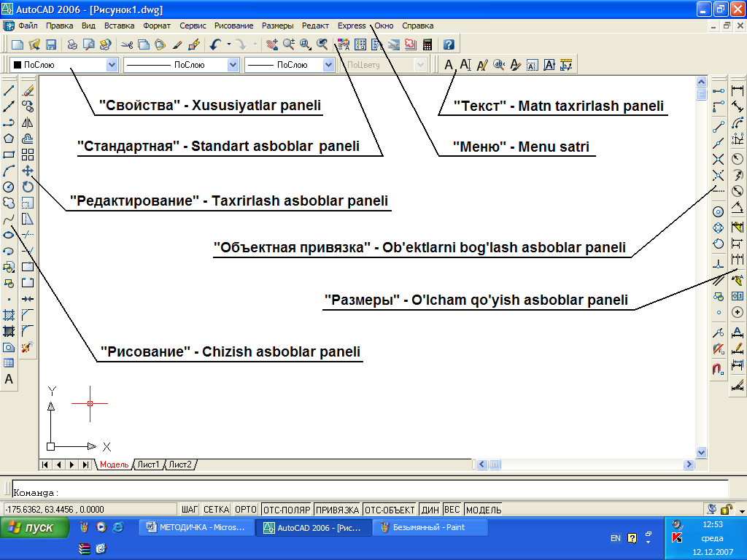This screenshot has height=560, width=747.
Task: Click the EN language indicator
Action: pos(616,538)
